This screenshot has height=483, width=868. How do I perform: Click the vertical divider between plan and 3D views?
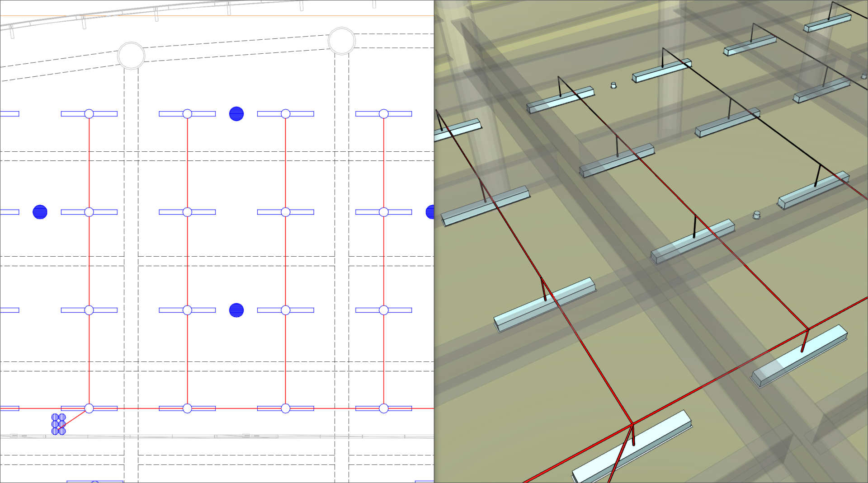[434, 241]
